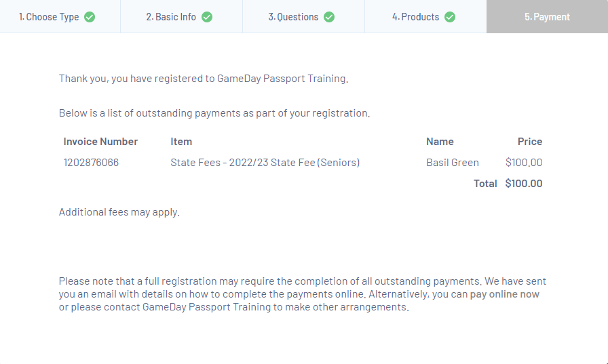Click the green checkmark beside Products
This screenshot has width=608, height=364.
point(450,17)
